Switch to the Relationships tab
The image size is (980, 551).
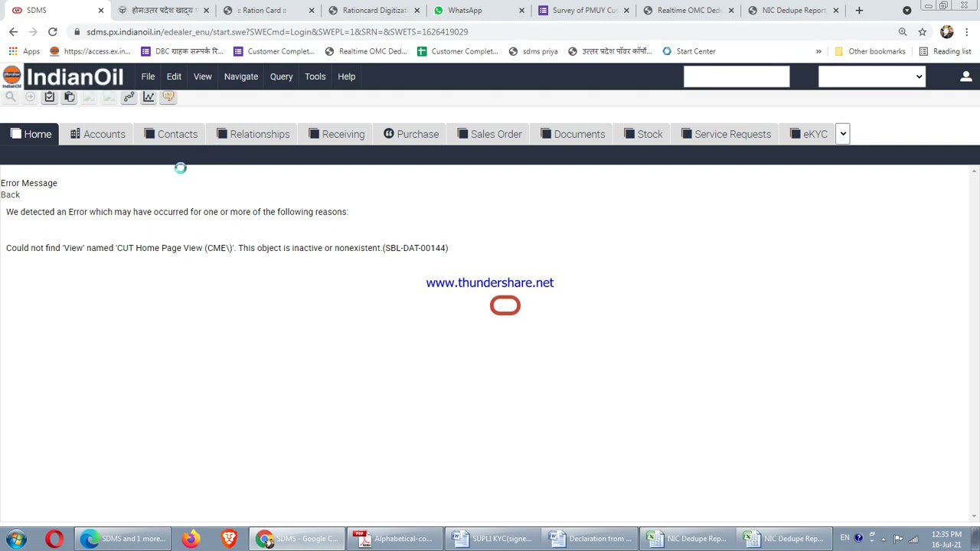click(253, 135)
